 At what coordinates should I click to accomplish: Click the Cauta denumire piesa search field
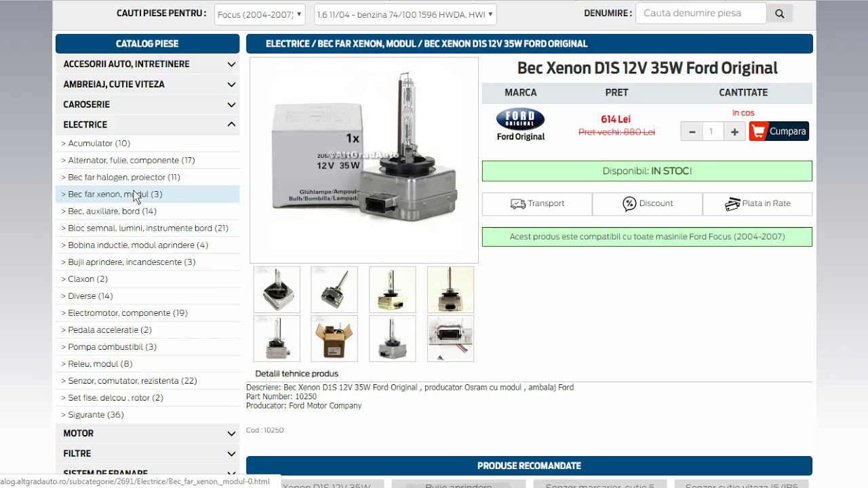[x=701, y=14]
